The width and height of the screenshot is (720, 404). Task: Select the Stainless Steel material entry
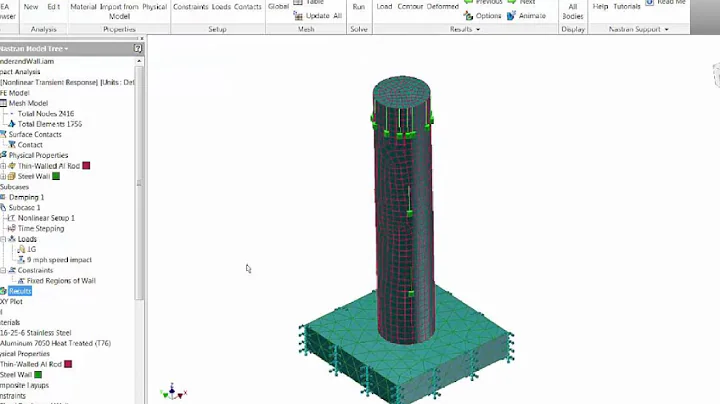click(35, 333)
